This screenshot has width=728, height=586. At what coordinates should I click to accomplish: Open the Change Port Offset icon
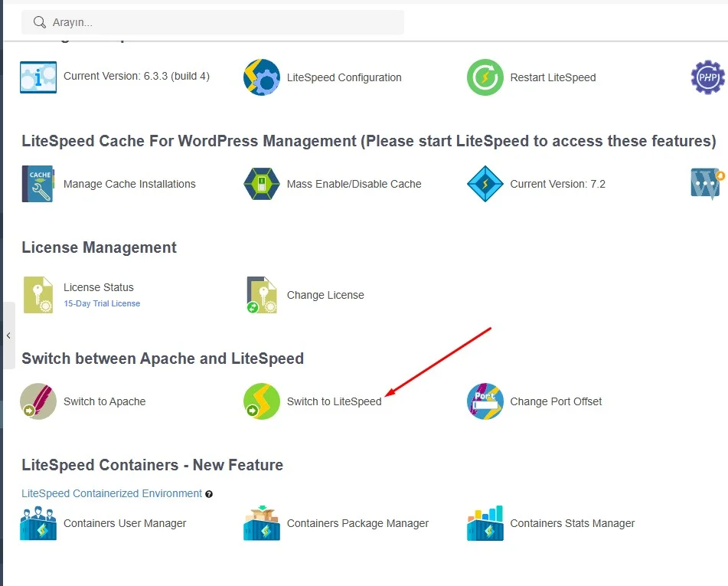tap(485, 401)
